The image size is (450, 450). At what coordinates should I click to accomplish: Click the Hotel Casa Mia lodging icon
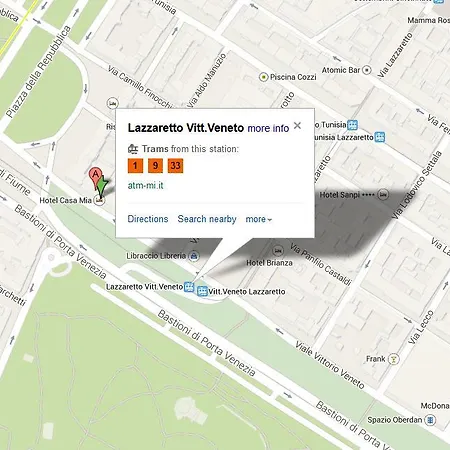pos(99,200)
